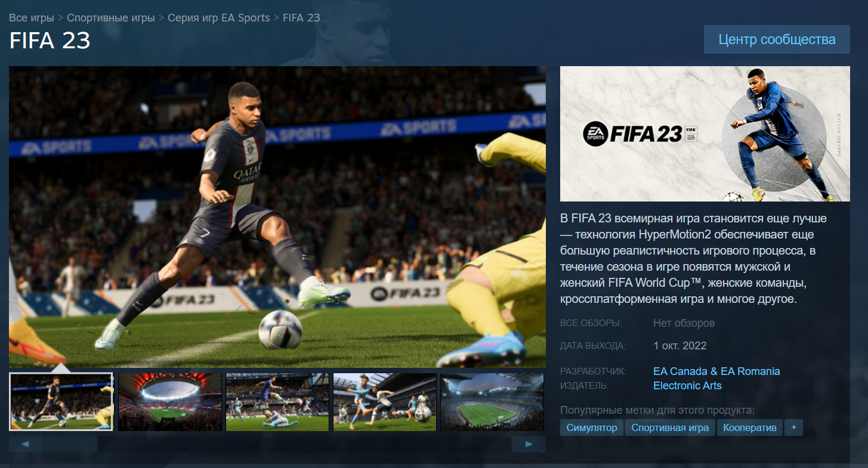Image resolution: width=868 pixels, height=468 pixels.
Task: Open Спортивные игры breadcrumb link
Action: pyautogui.click(x=111, y=17)
